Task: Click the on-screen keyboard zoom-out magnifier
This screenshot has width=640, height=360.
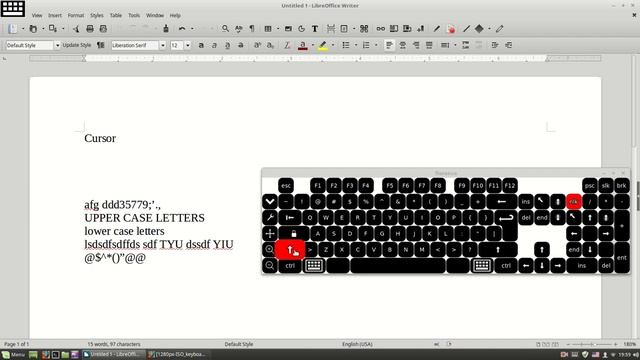Action: point(270,266)
